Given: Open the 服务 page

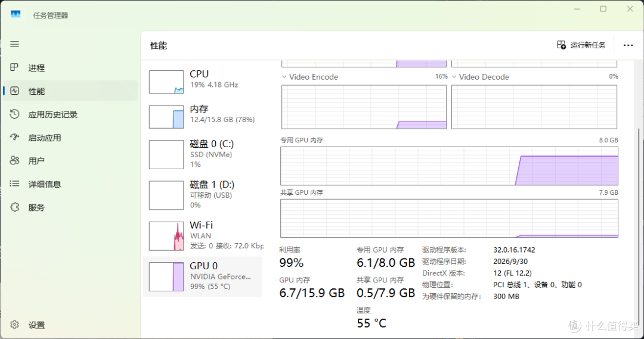Looking at the screenshot, I should (x=70, y=207).
